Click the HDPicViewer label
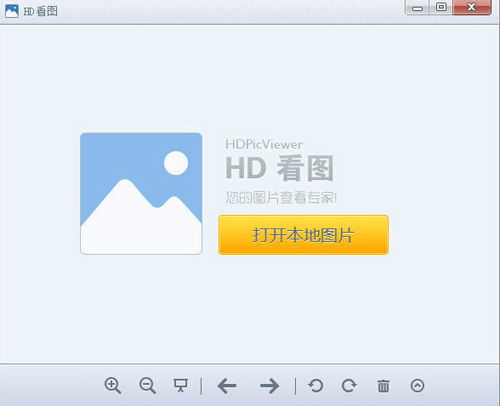This screenshot has height=406, width=500. click(264, 144)
